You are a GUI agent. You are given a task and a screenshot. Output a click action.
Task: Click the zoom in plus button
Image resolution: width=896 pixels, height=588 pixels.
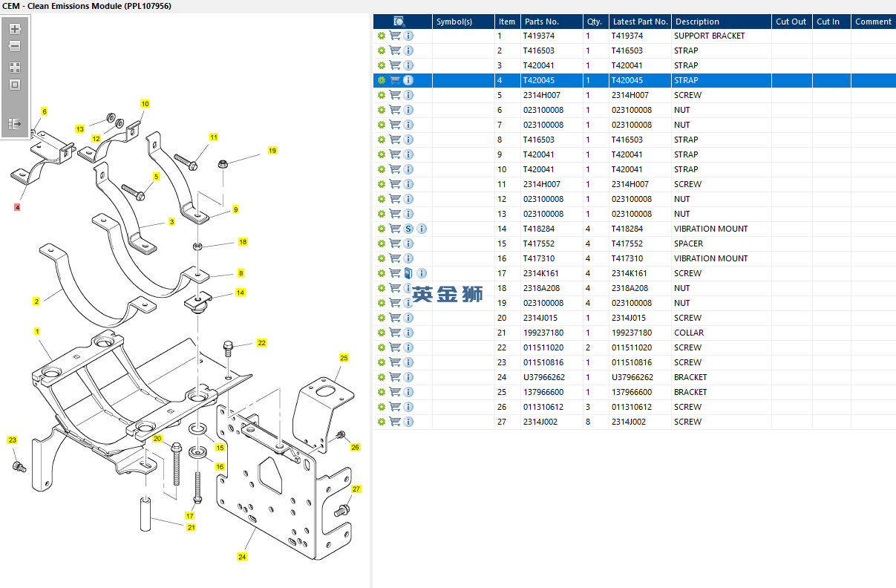(x=14, y=29)
